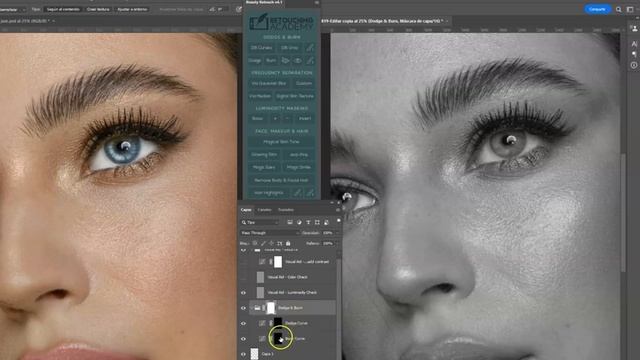Click the lock position icon
This screenshot has height=360, width=640.
coord(271,243)
